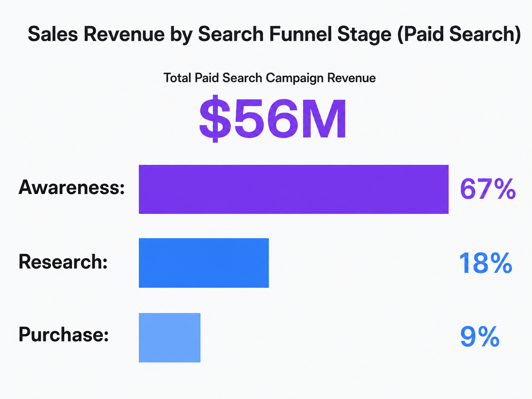Click the 9% value
Viewport: 532px width, 399px height.
point(480,336)
